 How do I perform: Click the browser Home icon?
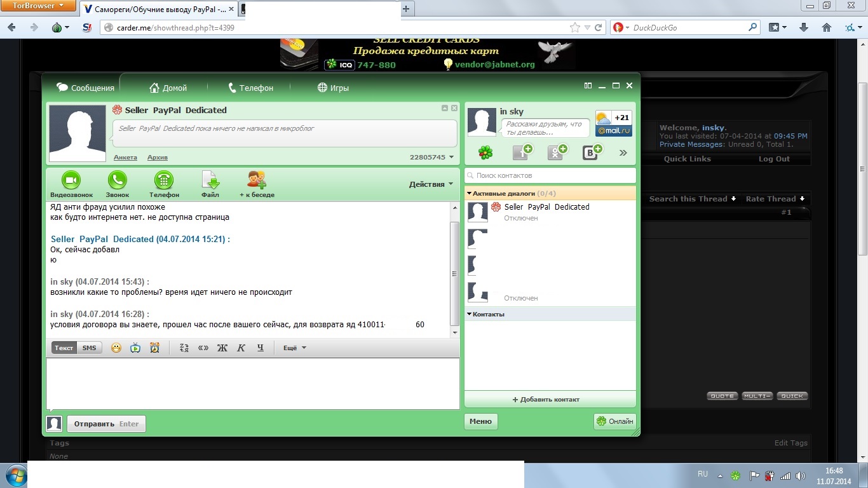pyautogui.click(x=827, y=27)
